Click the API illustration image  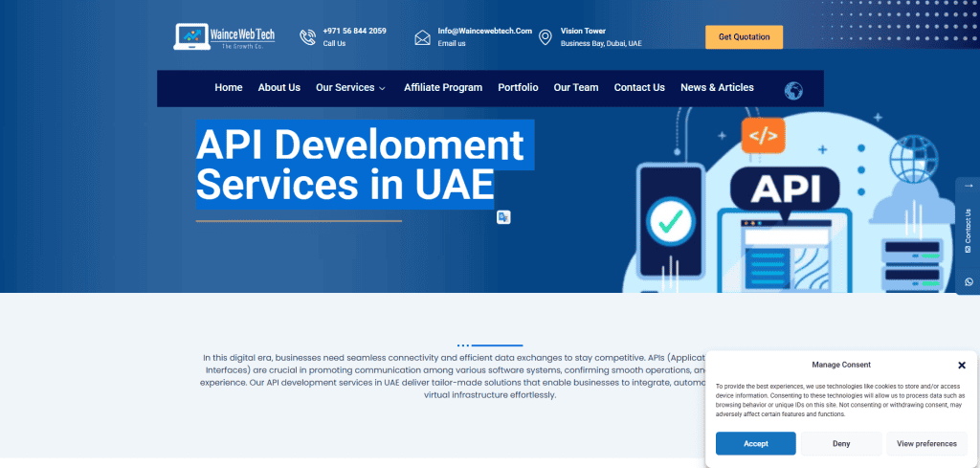click(x=790, y=200)
